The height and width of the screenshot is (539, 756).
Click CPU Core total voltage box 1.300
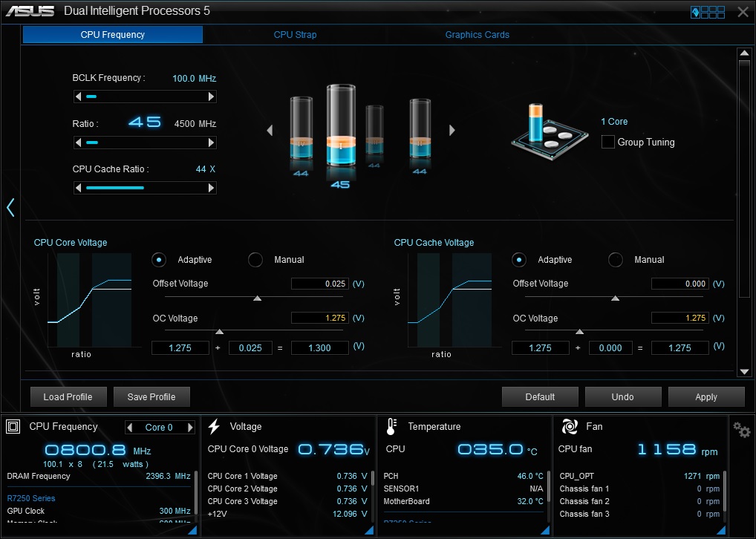[x=319, y=347]
